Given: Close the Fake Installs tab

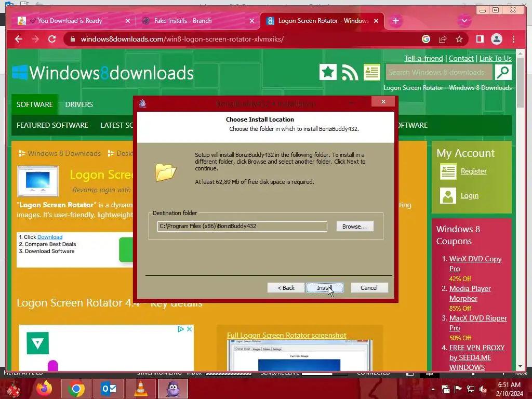Looking at the screenshot, I should click(252, 21).
